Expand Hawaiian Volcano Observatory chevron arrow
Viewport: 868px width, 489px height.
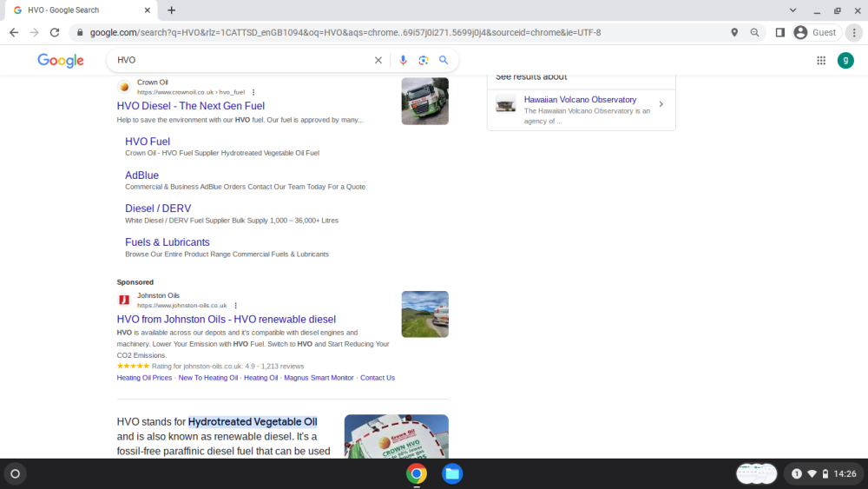(661, 104)
